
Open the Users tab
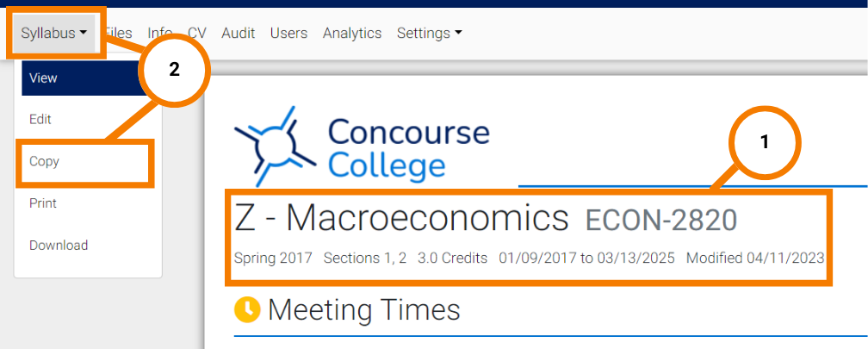pos(289,34)
